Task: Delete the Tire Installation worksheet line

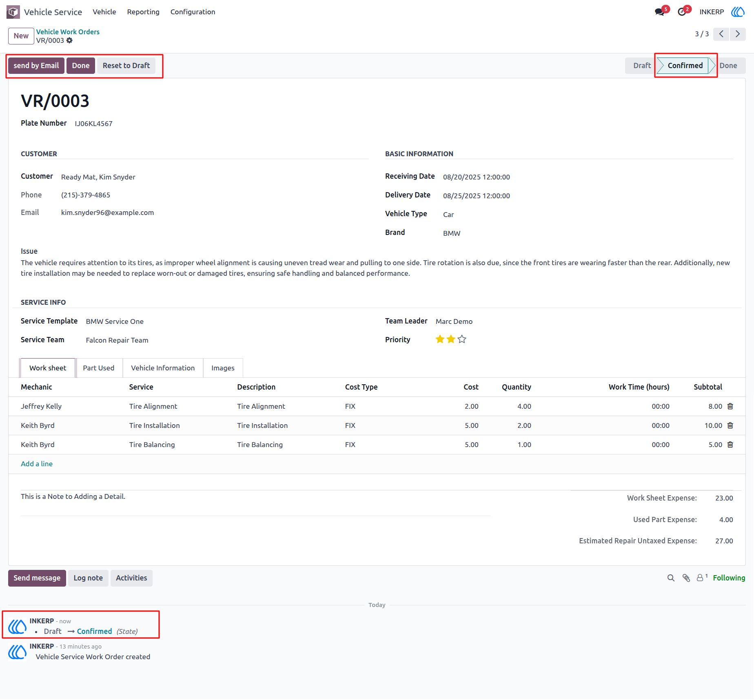Action: click(x=730, y=425)
